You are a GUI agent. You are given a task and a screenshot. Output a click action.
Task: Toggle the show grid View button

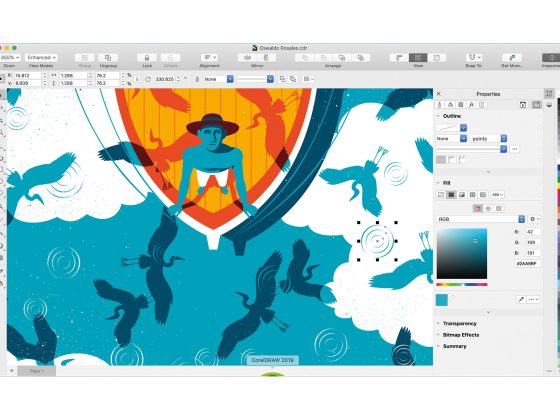click(x=418, y=58)
